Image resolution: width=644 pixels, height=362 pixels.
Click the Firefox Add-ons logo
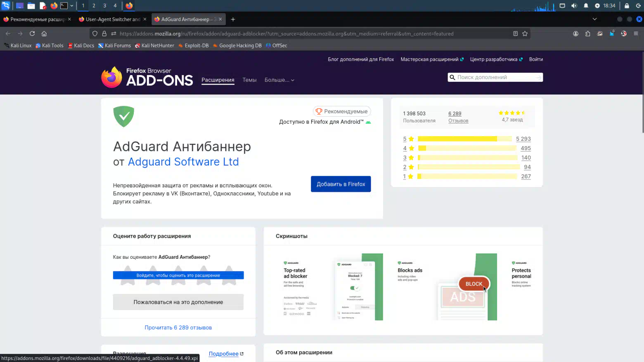(147, 77)
